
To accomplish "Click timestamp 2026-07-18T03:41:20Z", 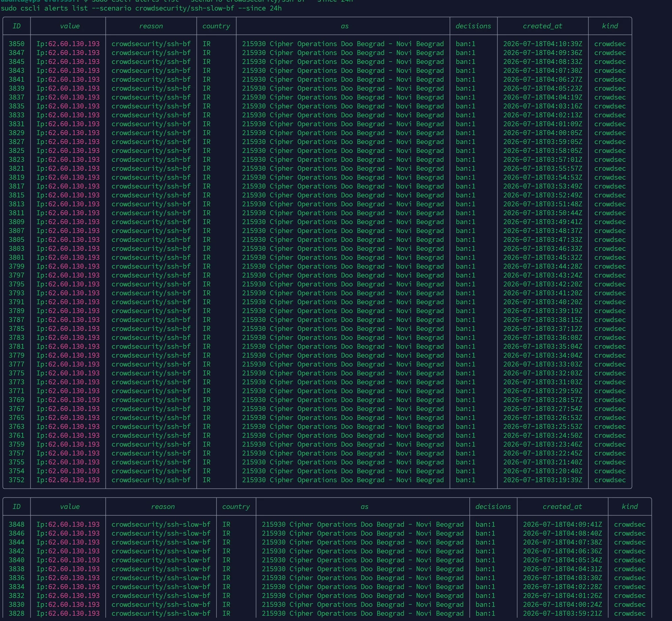I will [542, 293].
